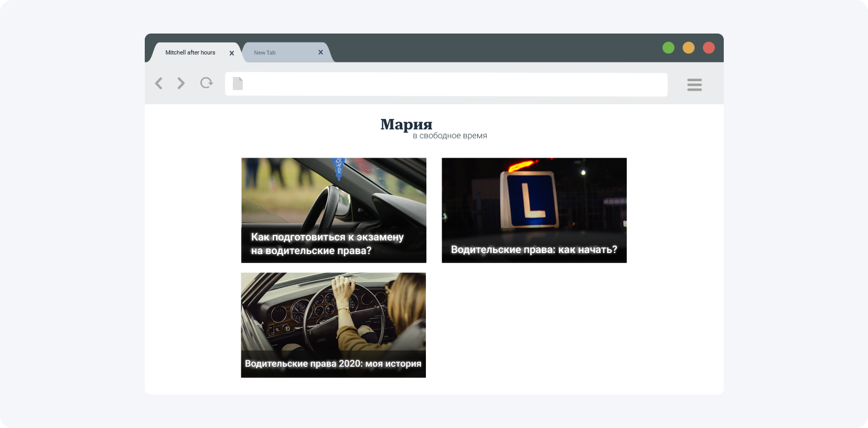Click the в свободное время subtitle
The height and width of the screenshot is (428, 868).
(x=449, y=136)
